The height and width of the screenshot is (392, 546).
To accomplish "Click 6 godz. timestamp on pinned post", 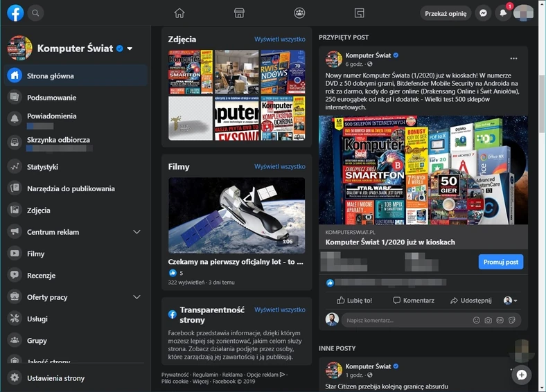I will [x=354, y=64].
